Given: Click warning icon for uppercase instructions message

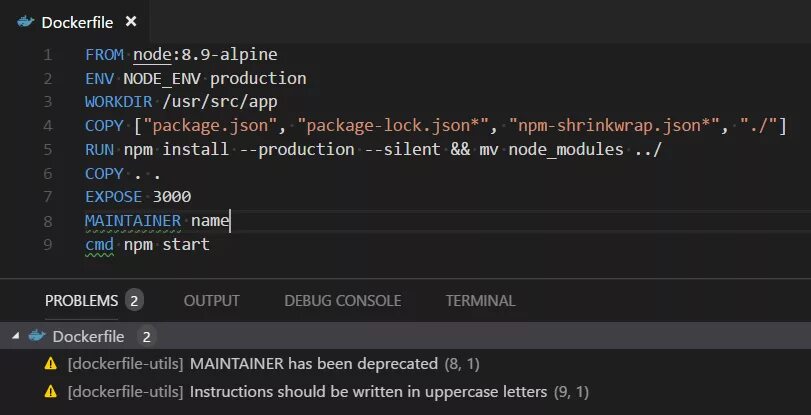Looking at the screenshot, I should point(51,391).
